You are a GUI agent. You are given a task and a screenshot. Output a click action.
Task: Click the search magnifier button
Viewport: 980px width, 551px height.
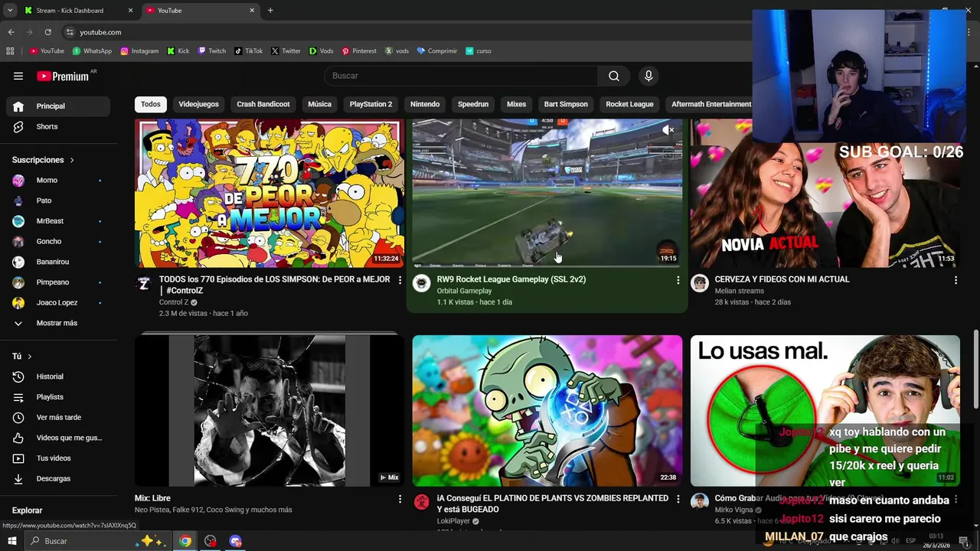click(x=614, y=76)
